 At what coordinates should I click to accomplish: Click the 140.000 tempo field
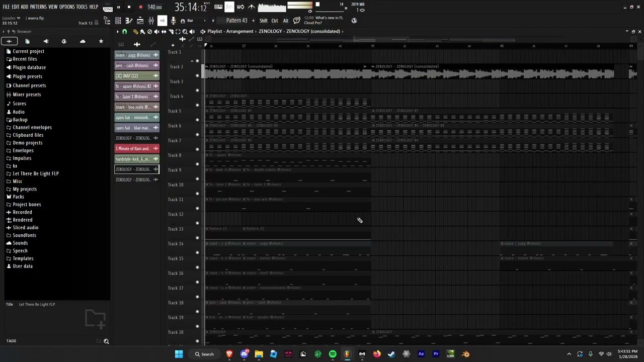(154, 7)
